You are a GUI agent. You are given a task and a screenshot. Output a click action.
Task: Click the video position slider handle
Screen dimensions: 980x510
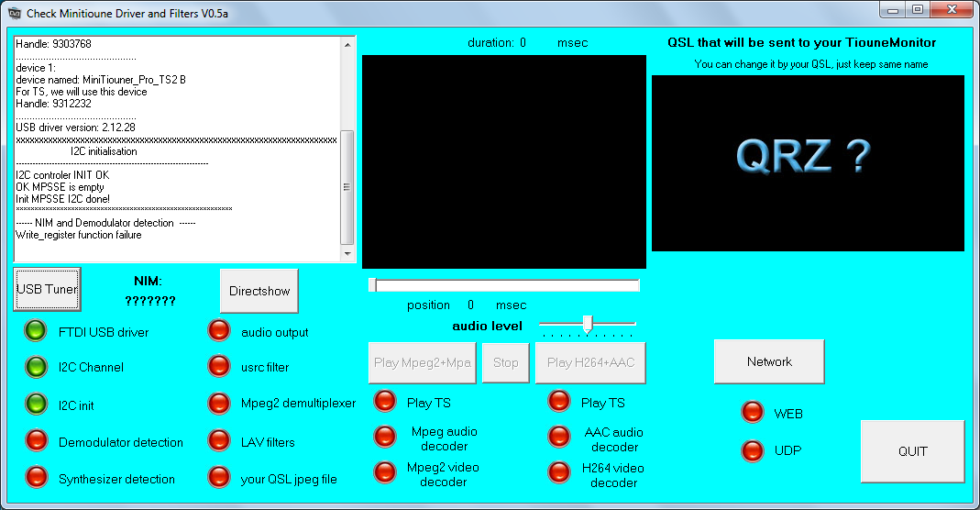pos(372,285)
